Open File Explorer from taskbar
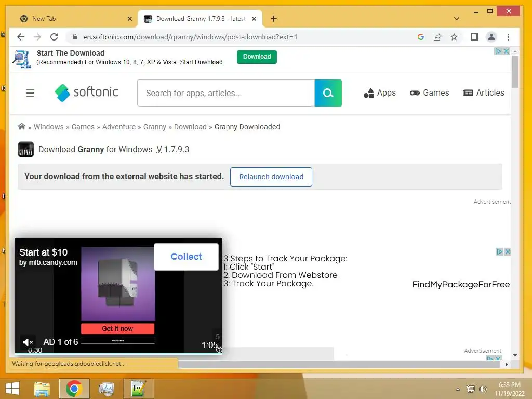 click(42, 389)
